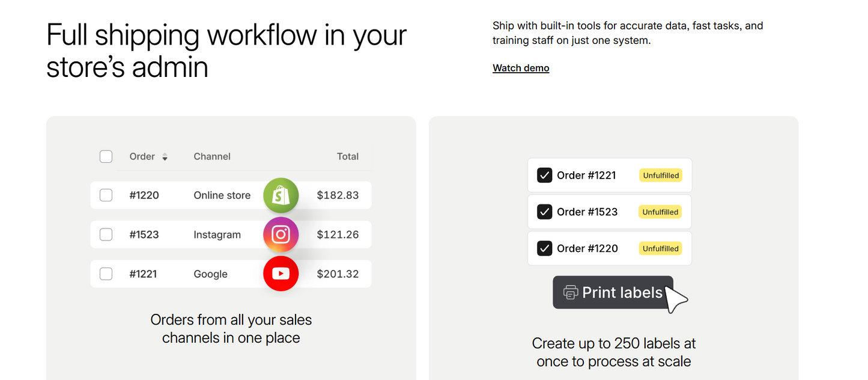
Task: Open the Watch demo link
Action: (521, 68)
